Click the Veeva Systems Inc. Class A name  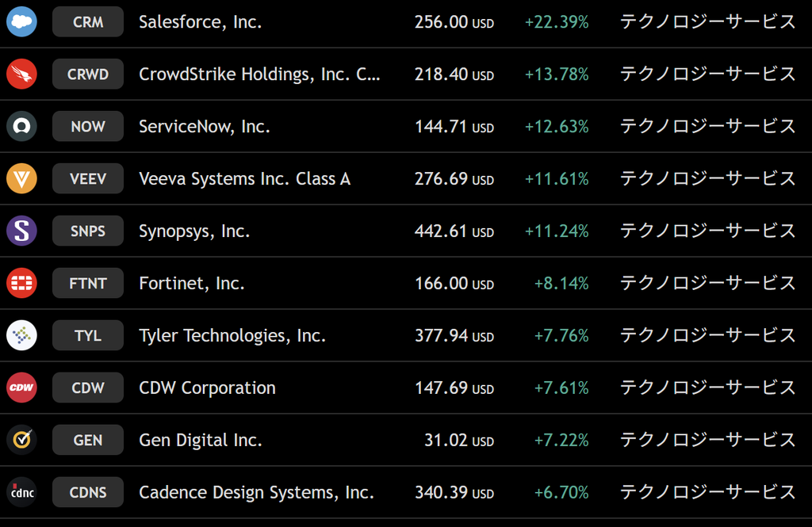244,178
